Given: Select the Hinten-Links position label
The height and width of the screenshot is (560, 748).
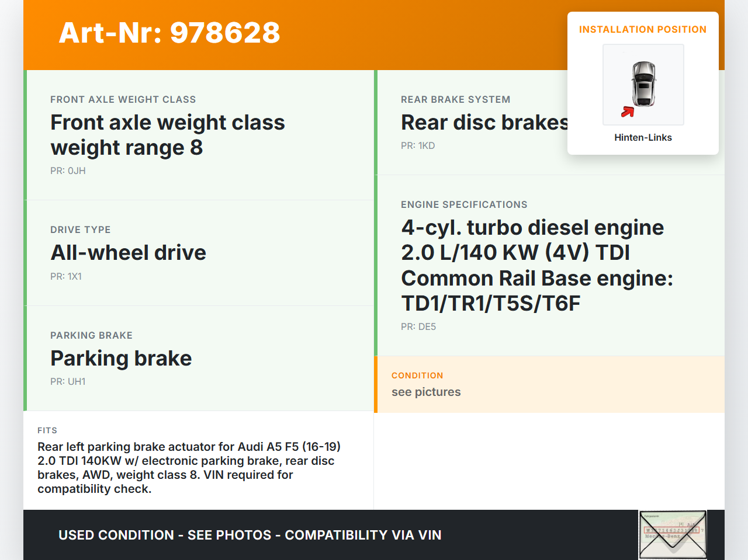Looking at the screenshot, I should coord(643,137).
